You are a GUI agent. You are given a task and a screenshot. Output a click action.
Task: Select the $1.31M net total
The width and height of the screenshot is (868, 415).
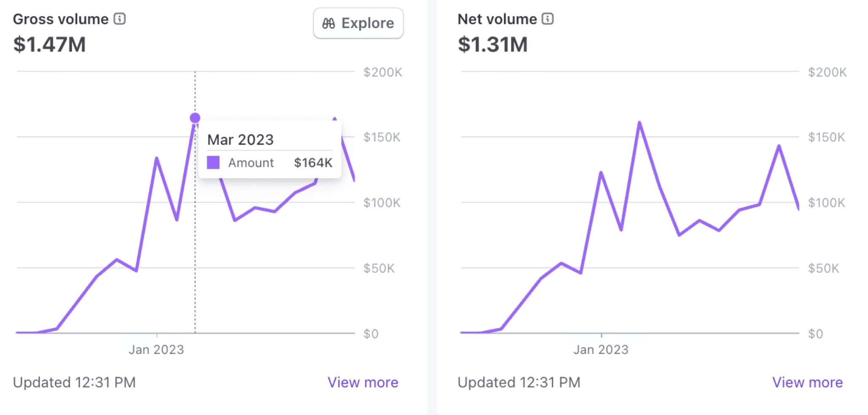(493, 44)
